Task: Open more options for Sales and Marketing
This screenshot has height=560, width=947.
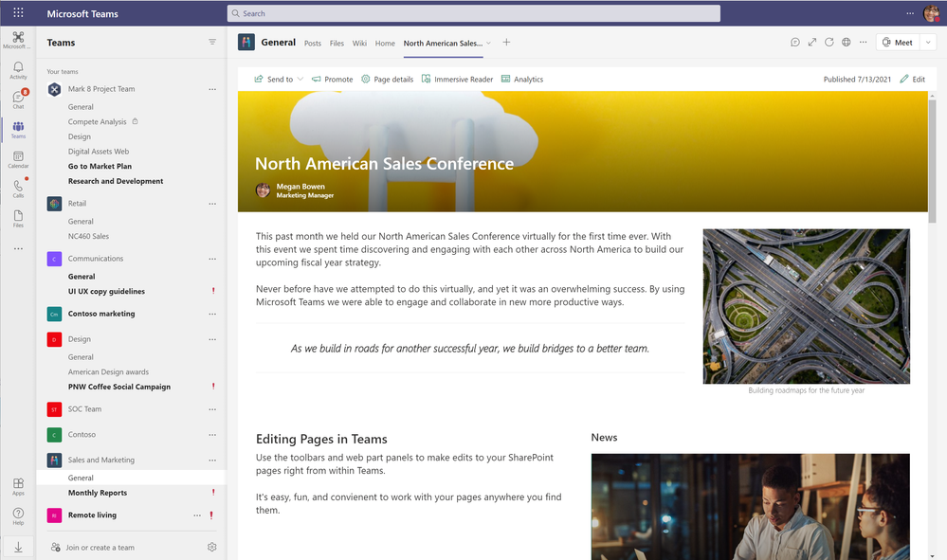Action: coord(212,460)
